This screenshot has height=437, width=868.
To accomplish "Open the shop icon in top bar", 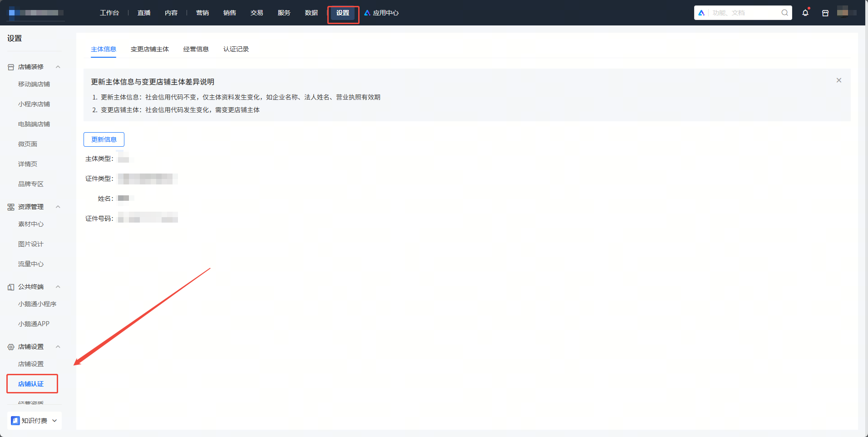I will [825, 13].
